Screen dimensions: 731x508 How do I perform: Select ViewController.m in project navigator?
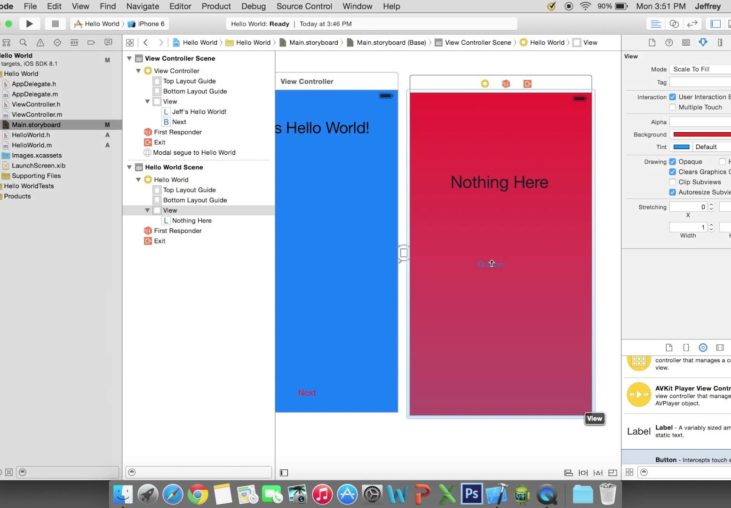(36, 114)
